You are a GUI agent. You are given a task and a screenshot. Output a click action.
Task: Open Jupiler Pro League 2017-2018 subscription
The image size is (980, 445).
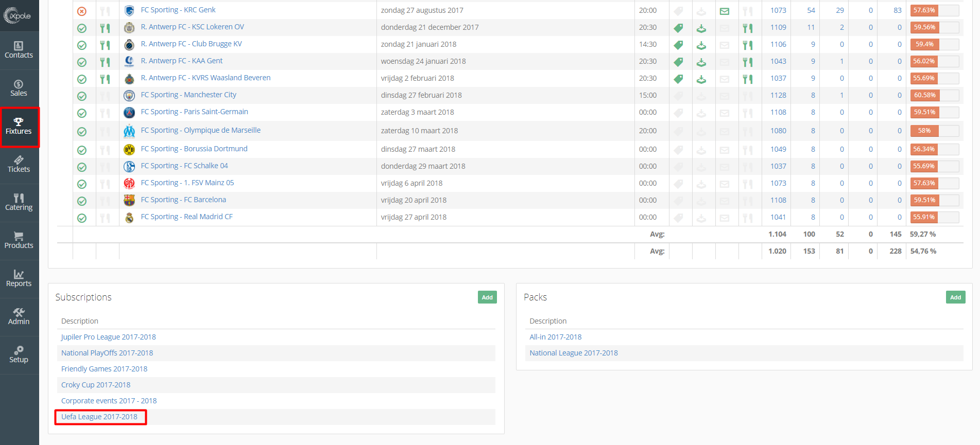[108, 337]
